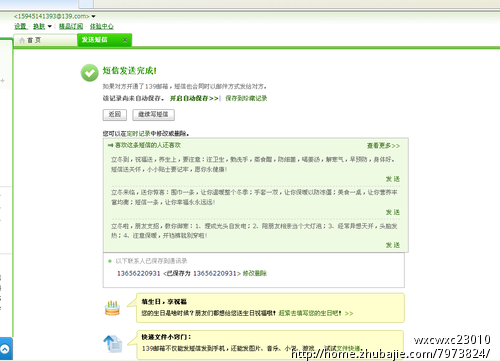The height and width of the screenshot is (361, 500).
Task: Click the round up-arrow icon at bottom left
Action: click(x=5, y=349)
